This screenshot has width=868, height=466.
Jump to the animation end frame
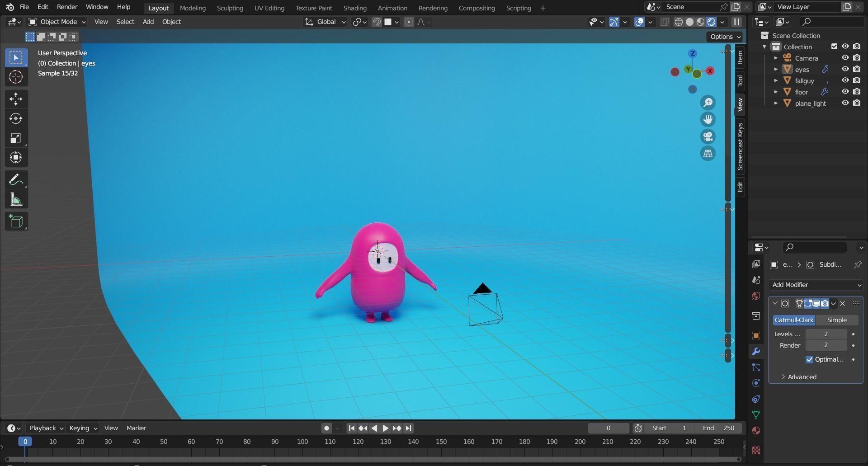[408, 428]
